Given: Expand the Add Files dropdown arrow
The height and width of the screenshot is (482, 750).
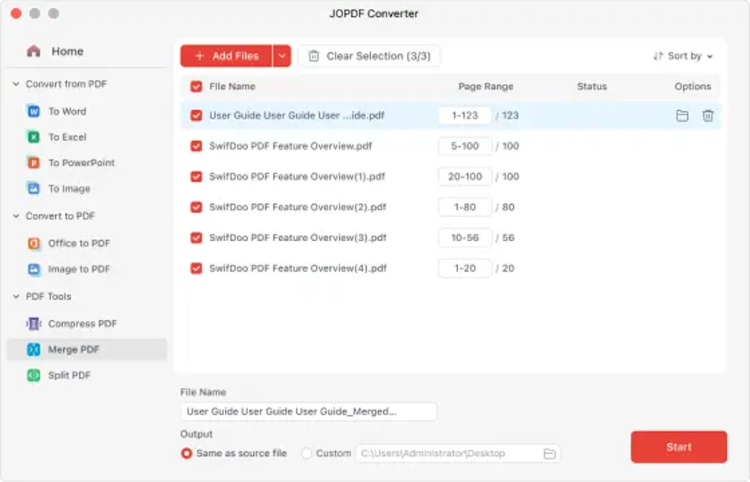Looking at the screenshot, I should coord(282,56).
